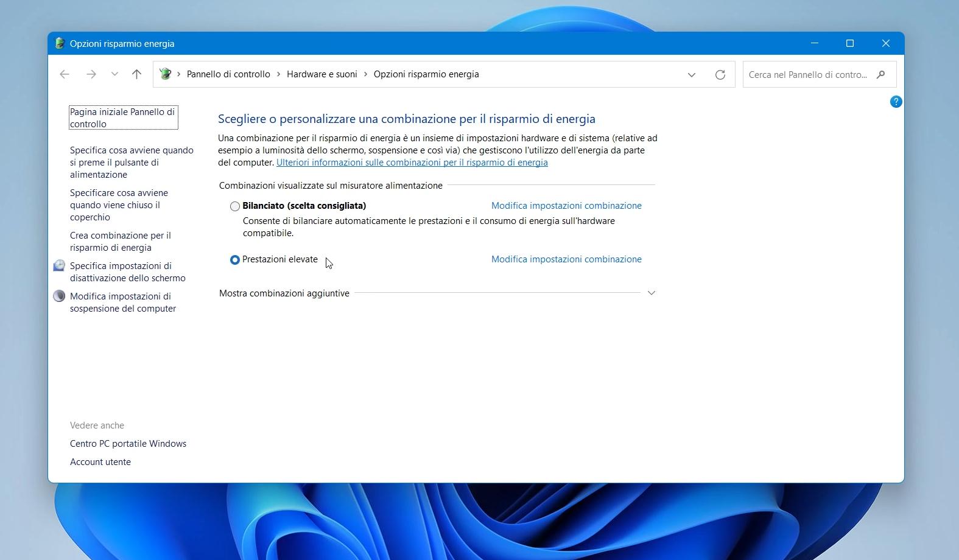The height and width of the screenshot is (560, 959).
Task: Click the back navigation arrow
Action: [65, 74]
